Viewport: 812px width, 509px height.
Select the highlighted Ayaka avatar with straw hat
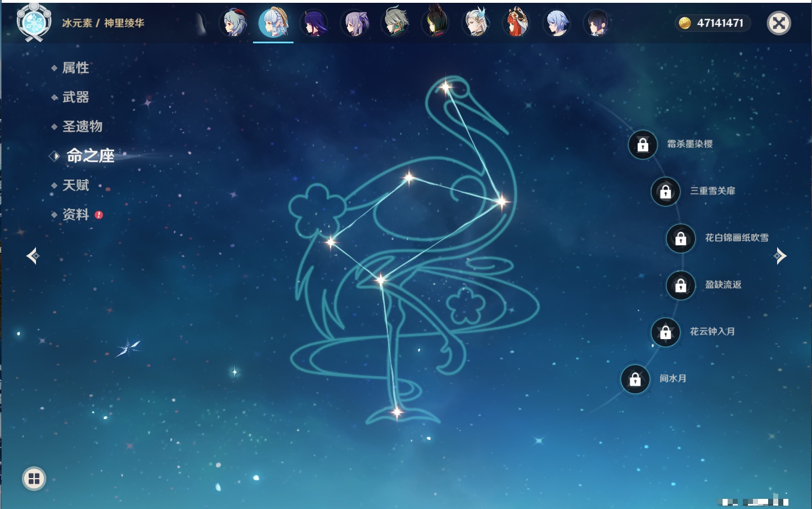[273, 22]
